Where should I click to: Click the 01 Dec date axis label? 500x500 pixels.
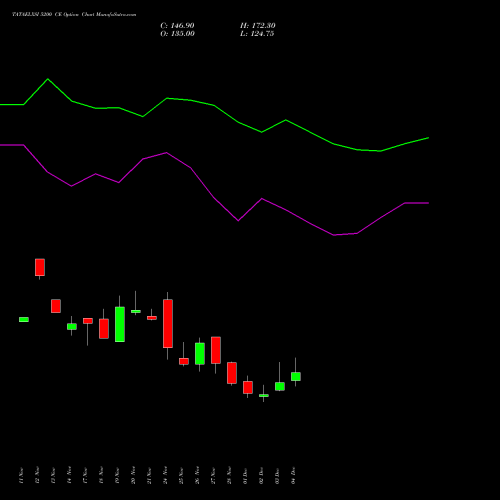(x=245, y=476)
